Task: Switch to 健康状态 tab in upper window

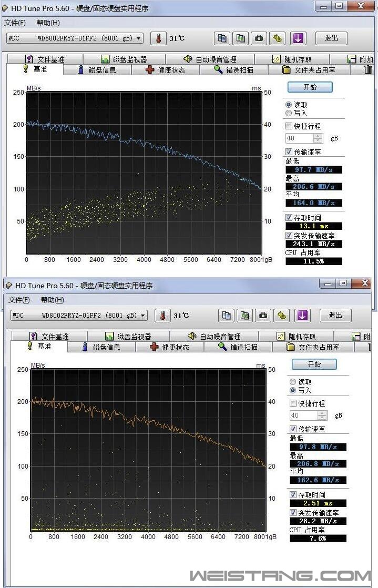Action: 166,70
